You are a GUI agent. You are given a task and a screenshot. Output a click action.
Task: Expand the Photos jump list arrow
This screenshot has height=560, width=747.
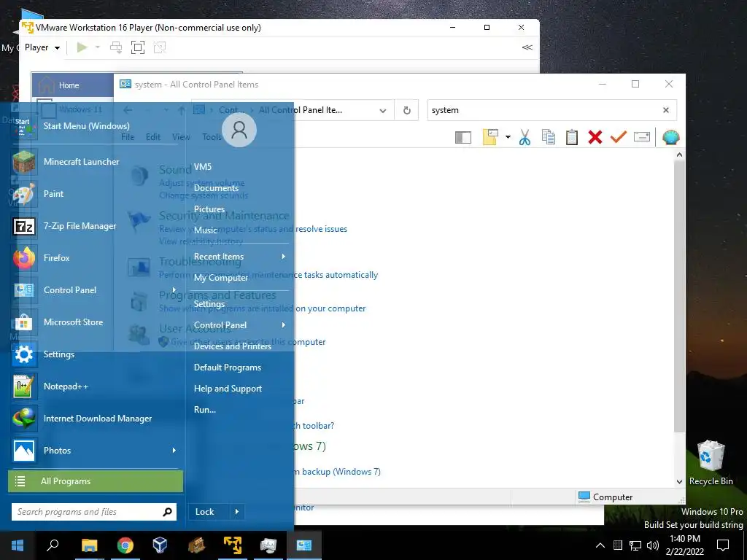(x=174, y=451)
